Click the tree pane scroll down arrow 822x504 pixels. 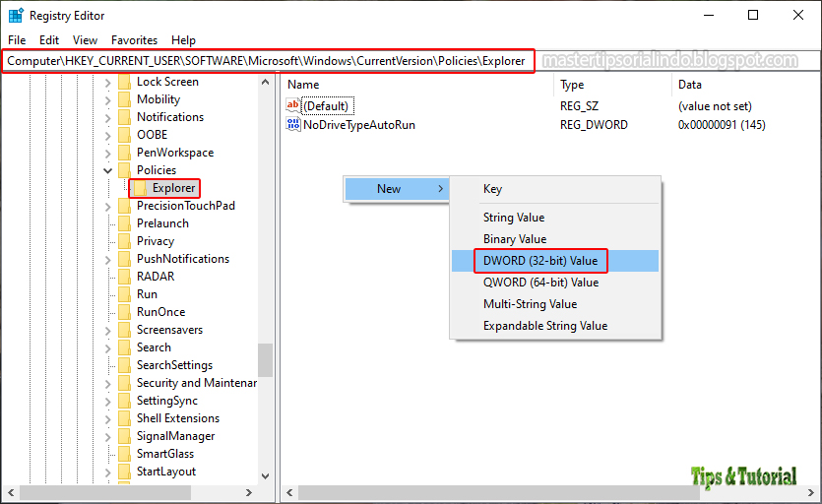(x=265, y=476)
